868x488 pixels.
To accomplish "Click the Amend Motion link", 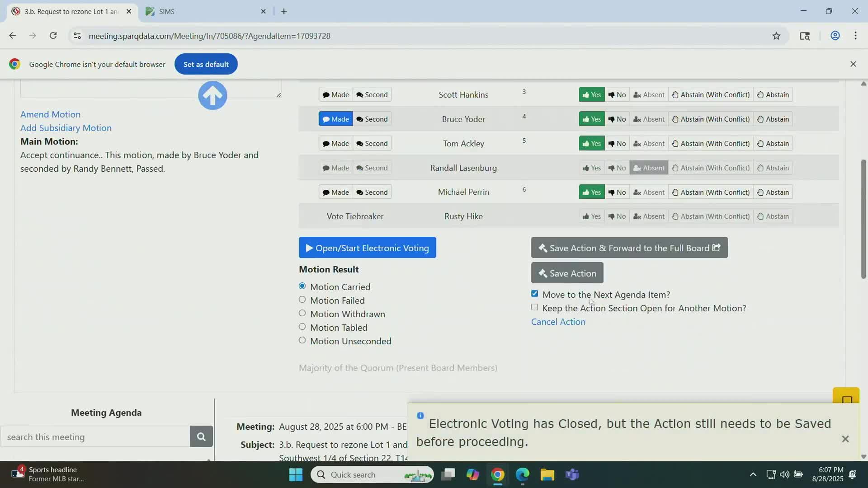I will point(50,114).
